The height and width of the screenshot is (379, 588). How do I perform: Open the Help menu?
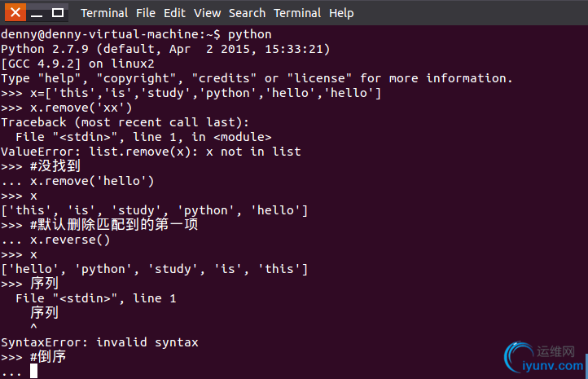tap(341, 13)
